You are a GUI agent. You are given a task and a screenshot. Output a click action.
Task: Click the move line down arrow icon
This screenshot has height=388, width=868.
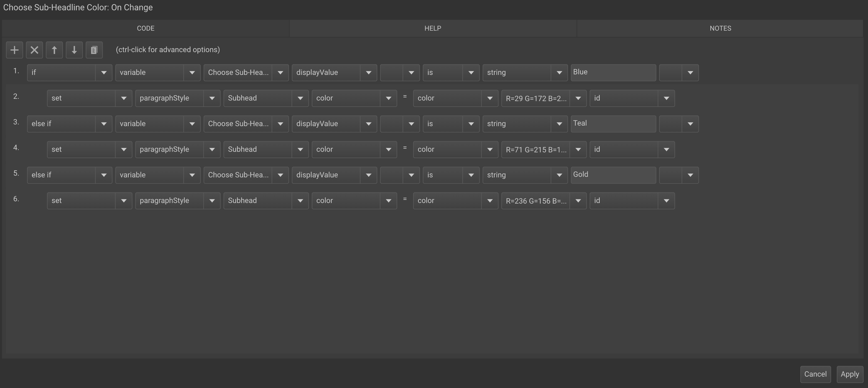[74, 50]
